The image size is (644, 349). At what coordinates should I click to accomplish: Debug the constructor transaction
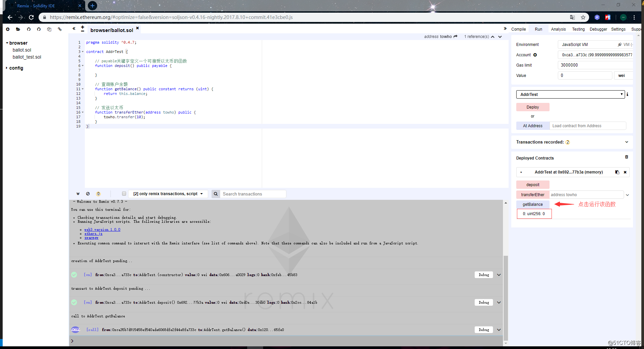click(x=484, y=275)
